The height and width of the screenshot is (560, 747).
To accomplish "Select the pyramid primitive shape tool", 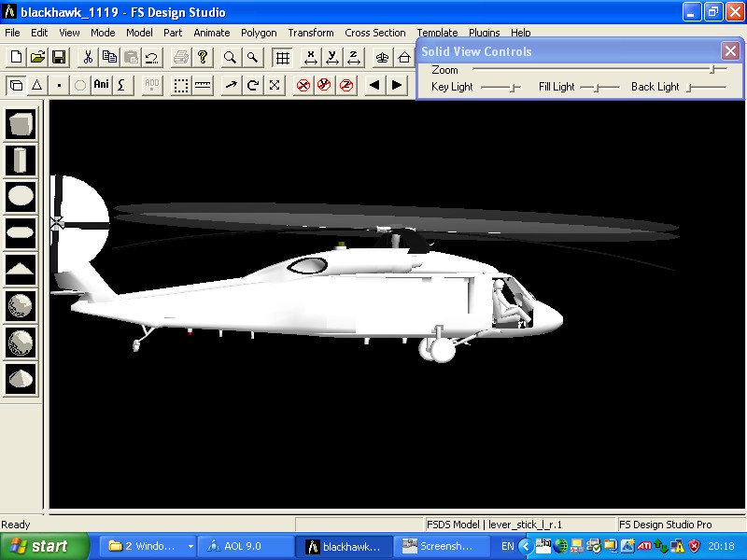I will pyautogui.click(x=21, y=269).
